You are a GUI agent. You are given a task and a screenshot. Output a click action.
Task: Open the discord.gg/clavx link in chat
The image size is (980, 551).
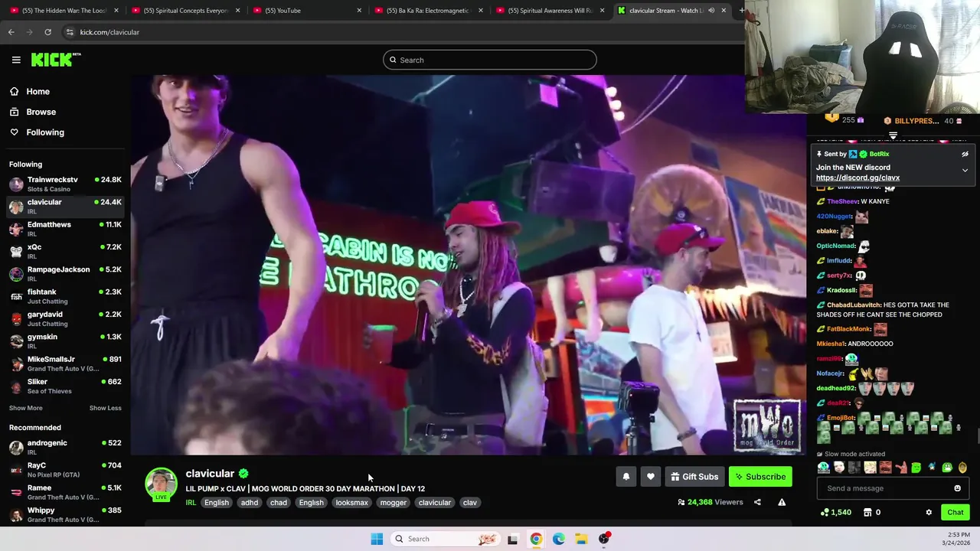coord(857,178)
